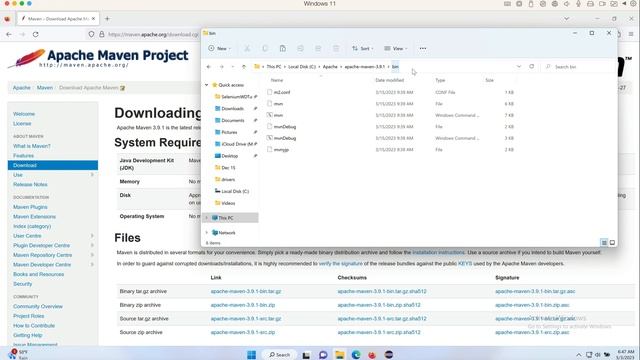Sort files by Name column header

point(277,80)
